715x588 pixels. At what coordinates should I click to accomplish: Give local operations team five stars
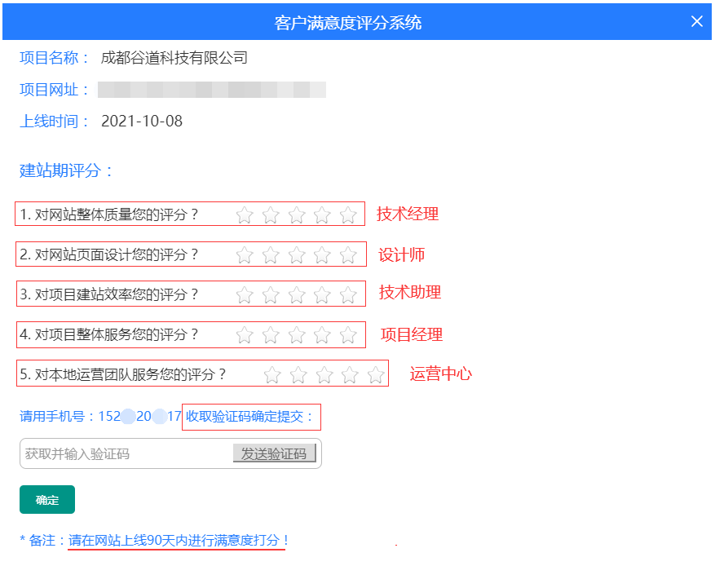click(376, 375)
